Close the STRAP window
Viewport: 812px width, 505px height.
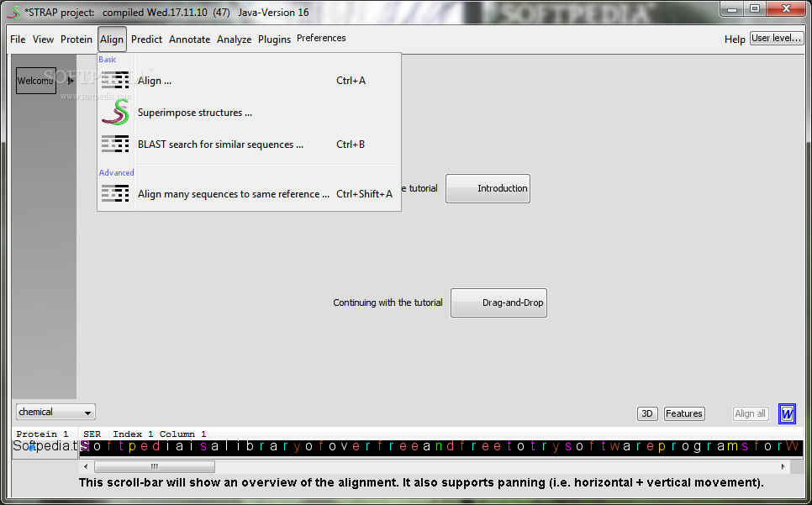pyautogui.click(x=786, y=8)
